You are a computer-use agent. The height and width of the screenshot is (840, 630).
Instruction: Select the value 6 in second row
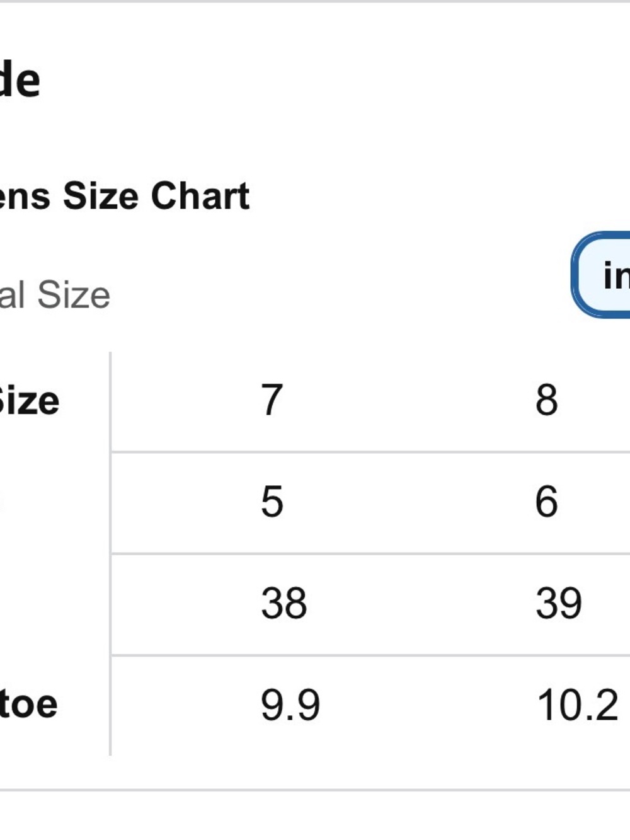(546, 502)
